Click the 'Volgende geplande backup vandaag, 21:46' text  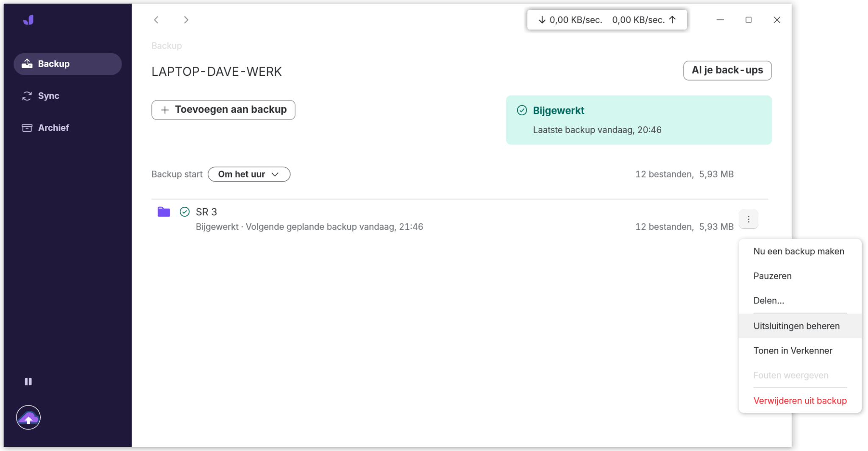(334, 227)
